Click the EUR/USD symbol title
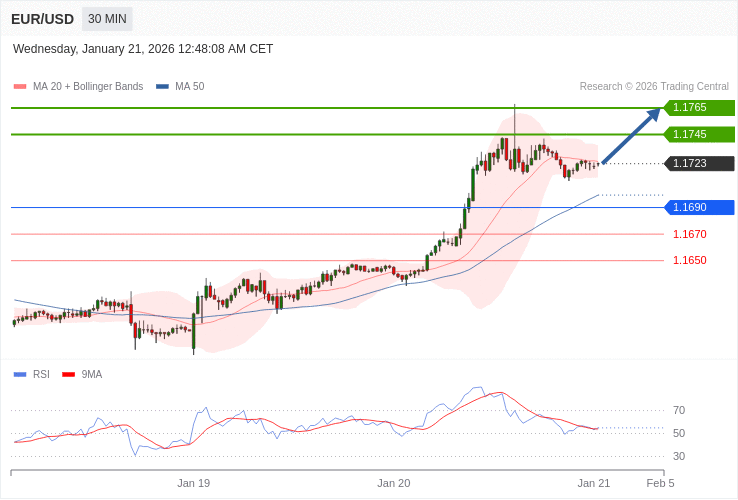738x500 pixels. 42,19
